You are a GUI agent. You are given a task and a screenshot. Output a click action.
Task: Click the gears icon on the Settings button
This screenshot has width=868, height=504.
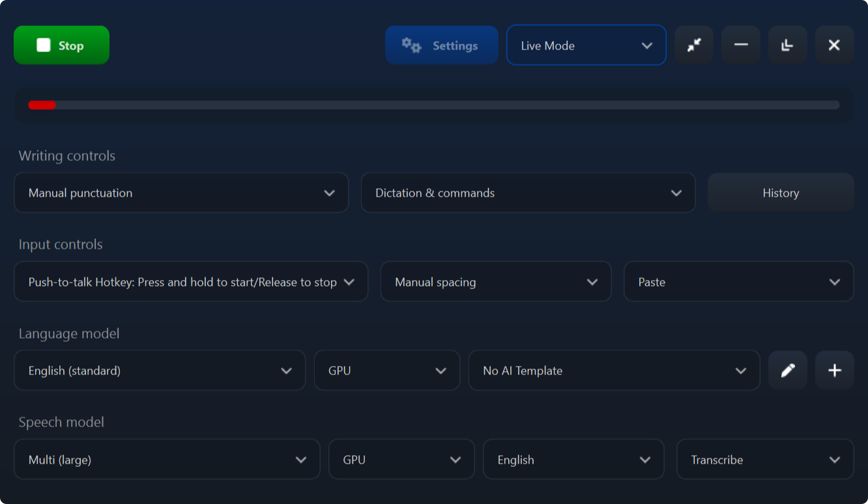(x=411, y=45)
